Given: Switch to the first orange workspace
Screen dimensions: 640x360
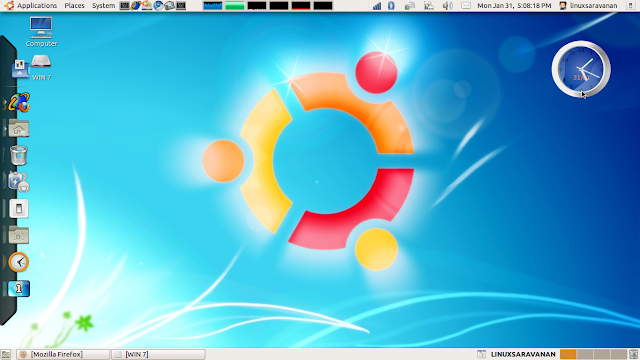Looking at the screenshot, I should point(568,354).
